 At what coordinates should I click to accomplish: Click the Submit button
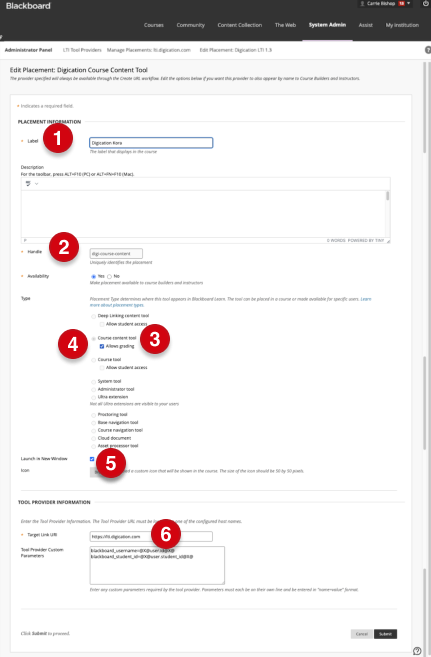coord(385,634)
